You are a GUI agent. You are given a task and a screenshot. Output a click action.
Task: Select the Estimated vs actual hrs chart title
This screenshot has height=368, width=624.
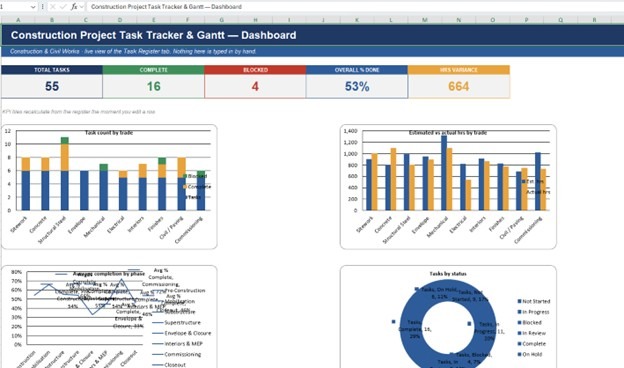(448, 133)
